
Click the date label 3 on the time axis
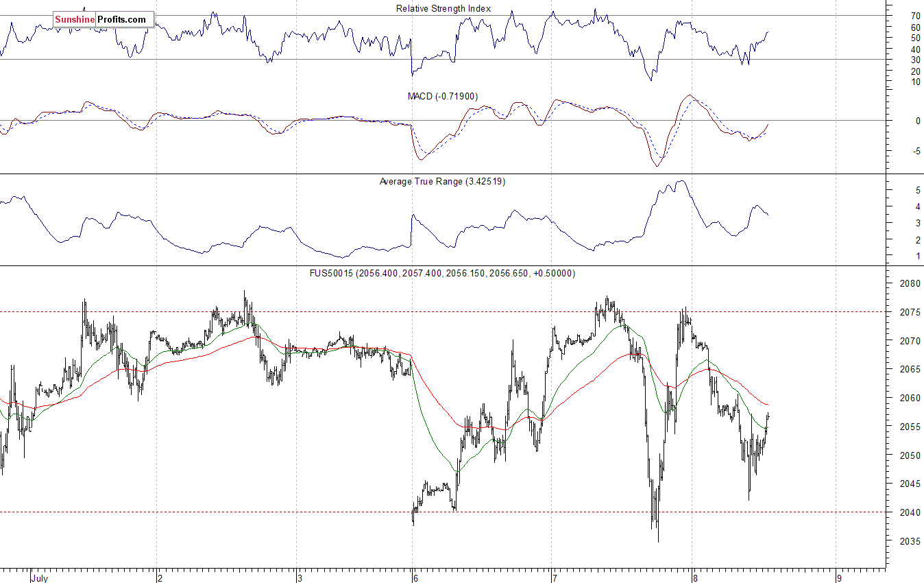pyautogui.click(x=300, y=578)
